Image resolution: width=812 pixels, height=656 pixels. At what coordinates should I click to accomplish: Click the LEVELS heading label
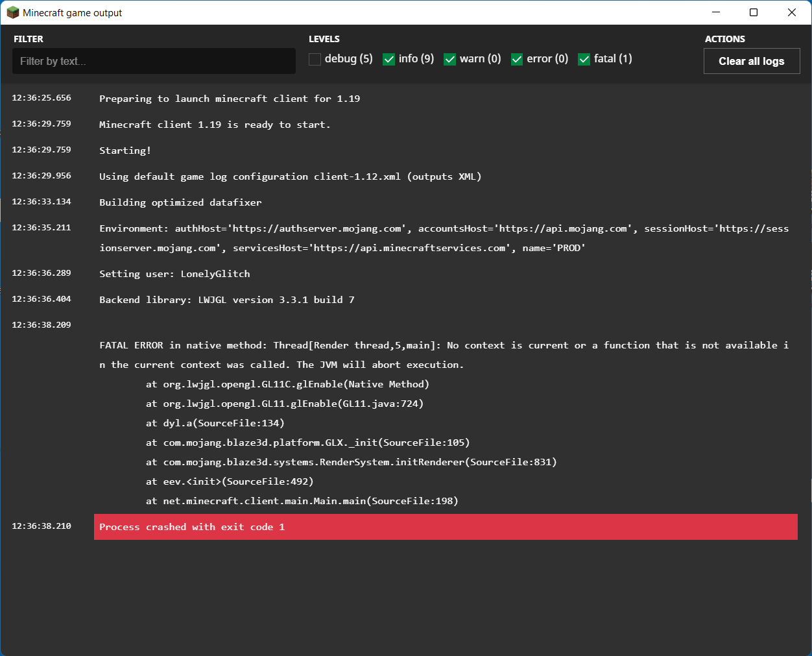tap(324, 39)
